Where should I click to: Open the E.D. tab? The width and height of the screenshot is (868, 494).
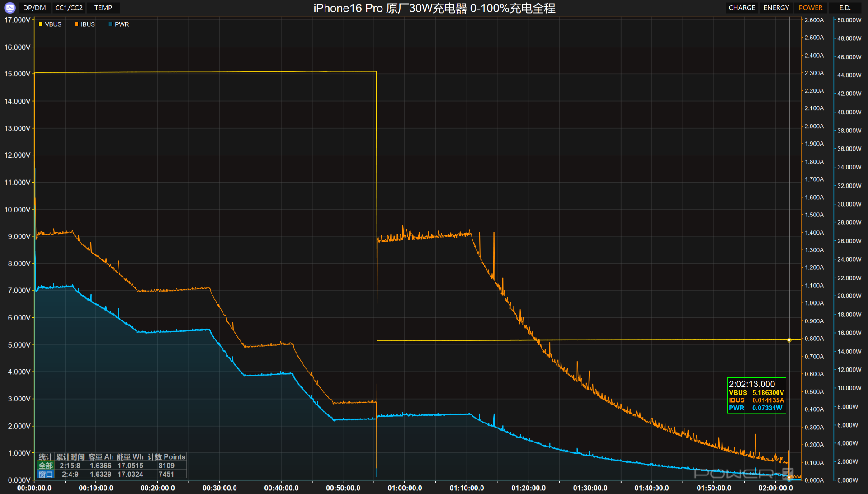844,8
